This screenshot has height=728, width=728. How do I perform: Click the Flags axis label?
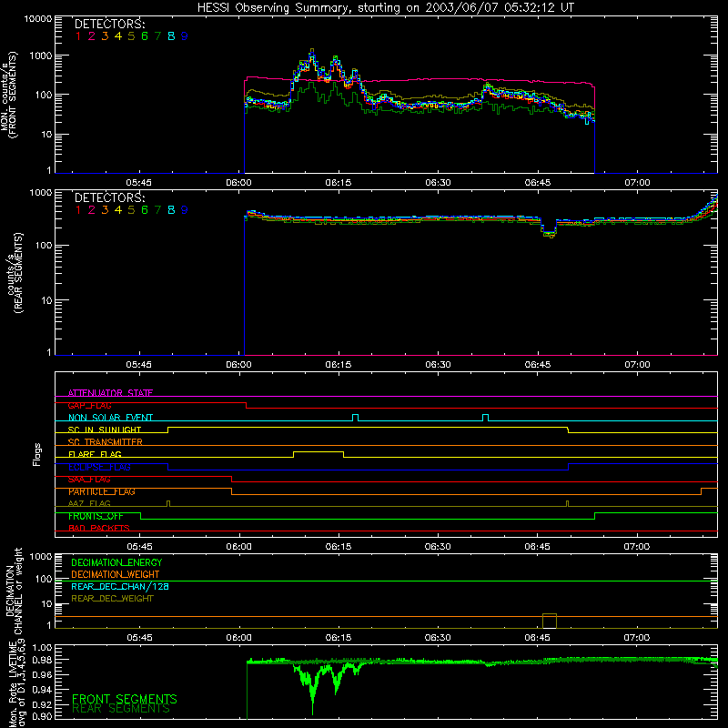pyautogui.click(x=36, y=454)
